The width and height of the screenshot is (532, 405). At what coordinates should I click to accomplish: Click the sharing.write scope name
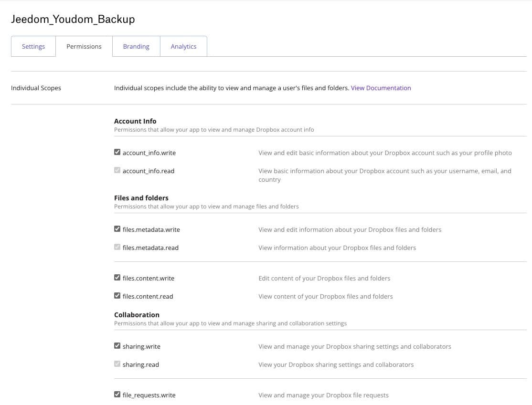click(141, 347)
